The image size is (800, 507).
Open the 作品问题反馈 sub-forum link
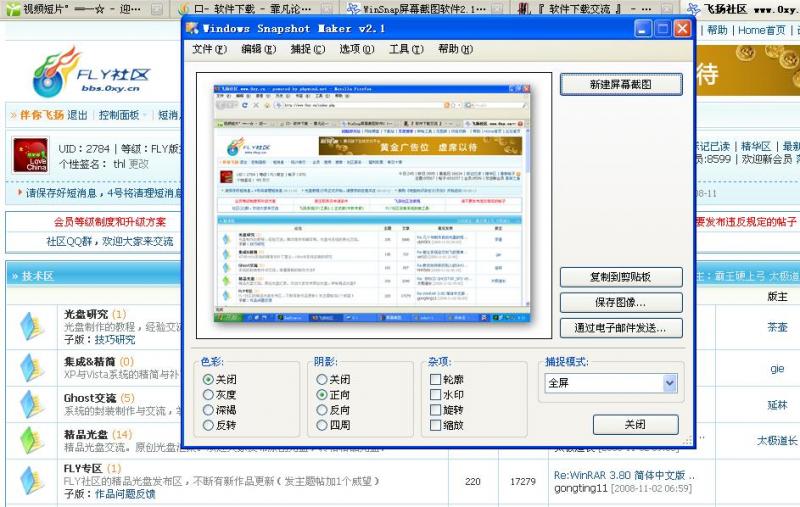(x=125, y=494)
